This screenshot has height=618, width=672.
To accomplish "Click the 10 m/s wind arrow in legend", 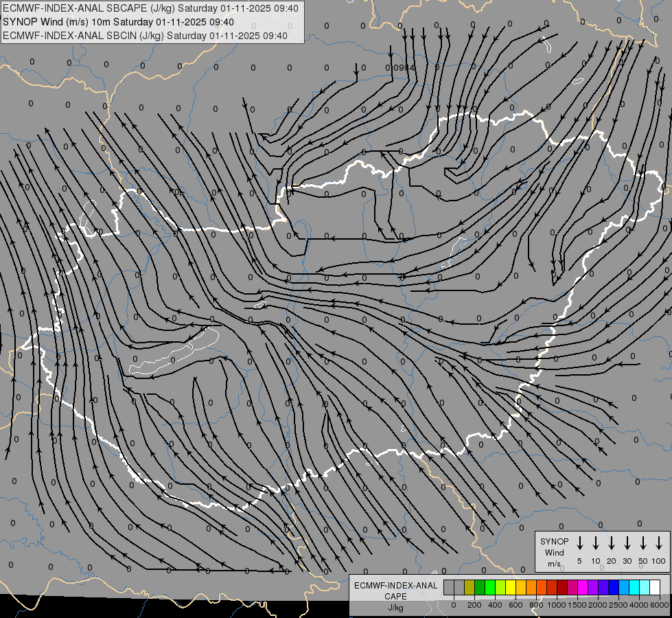I will 596,543.
